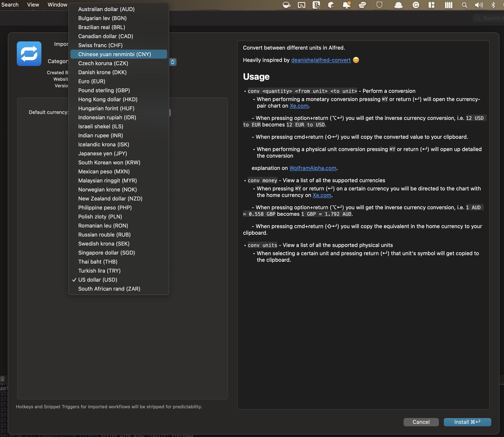Open the Window menu
Image resolution: width=504 pixels, height=437 pixels.
(57, 5)
